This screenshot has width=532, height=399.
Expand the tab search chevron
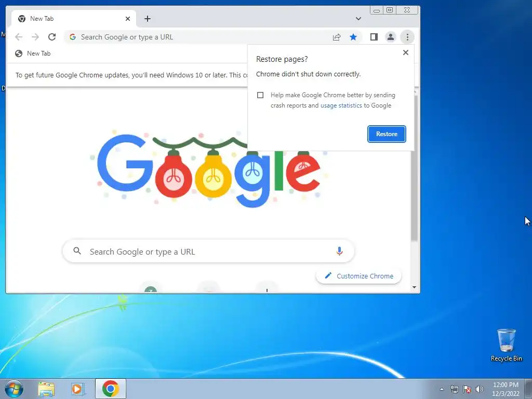pyautogui.click(x=358, y=19)
